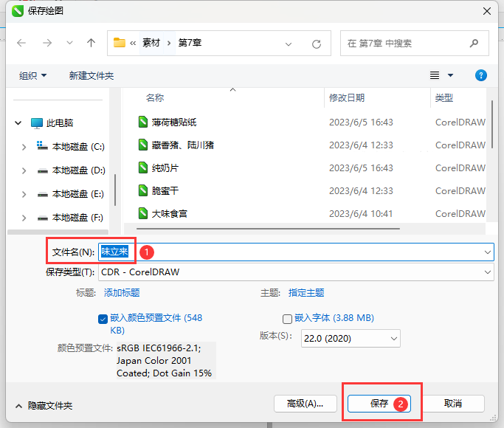
Task: Click the file list vertical scrollbar
Action: 492,124
